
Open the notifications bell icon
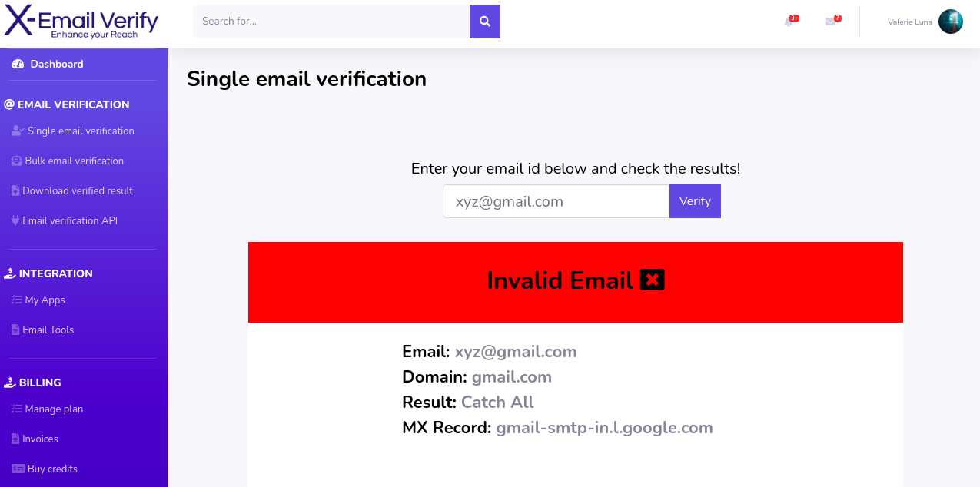tap(789, 22)
